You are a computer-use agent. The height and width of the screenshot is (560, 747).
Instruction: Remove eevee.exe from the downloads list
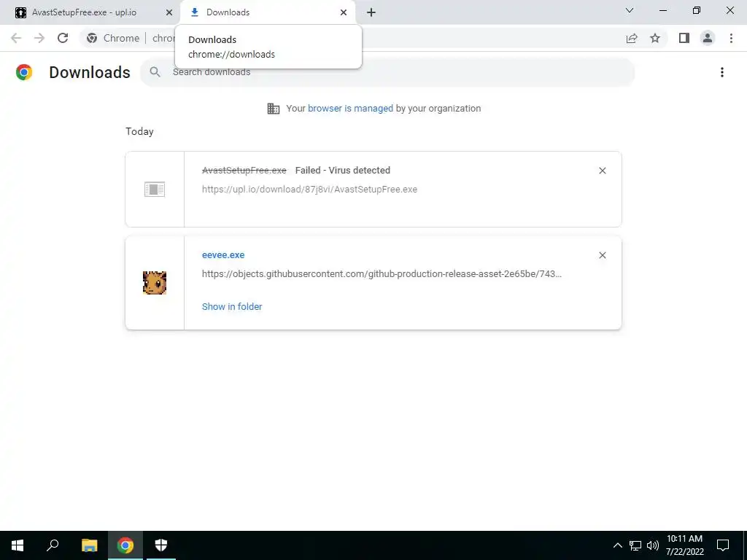[x=602, y=255]
